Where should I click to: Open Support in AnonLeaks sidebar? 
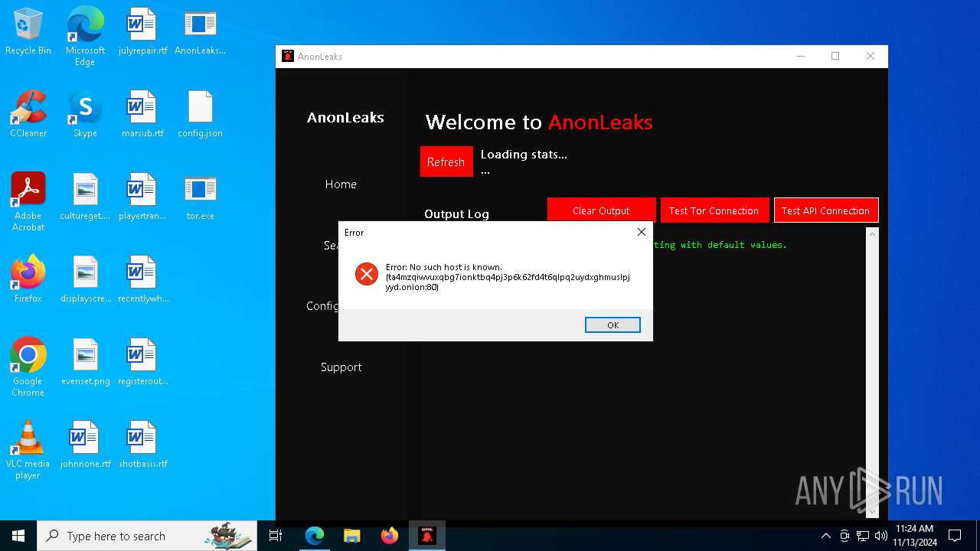click(341, 367)
